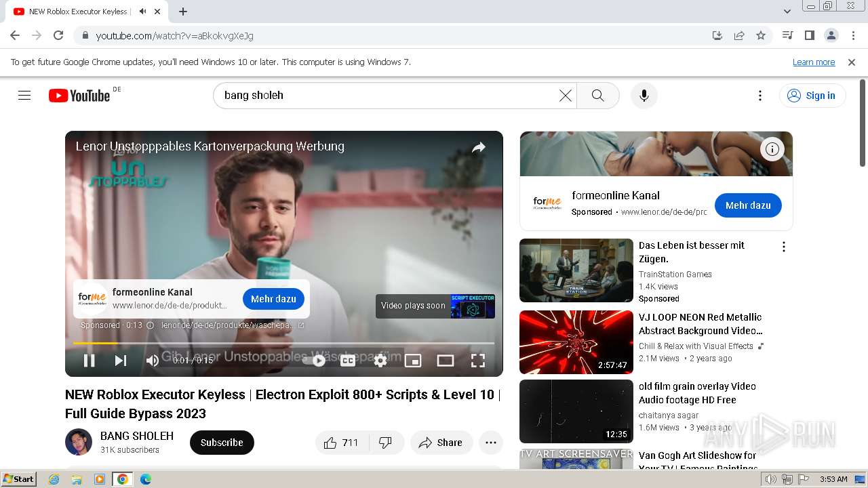Image resolution: width=868 pixels, height=488 pixels.
Task: Open the VJ LOOP NEON video thumbnail
Action: coord(576,342)
